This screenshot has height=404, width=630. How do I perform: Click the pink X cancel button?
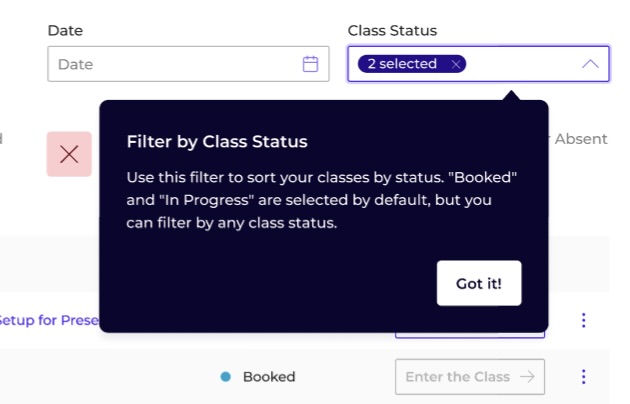69,154
